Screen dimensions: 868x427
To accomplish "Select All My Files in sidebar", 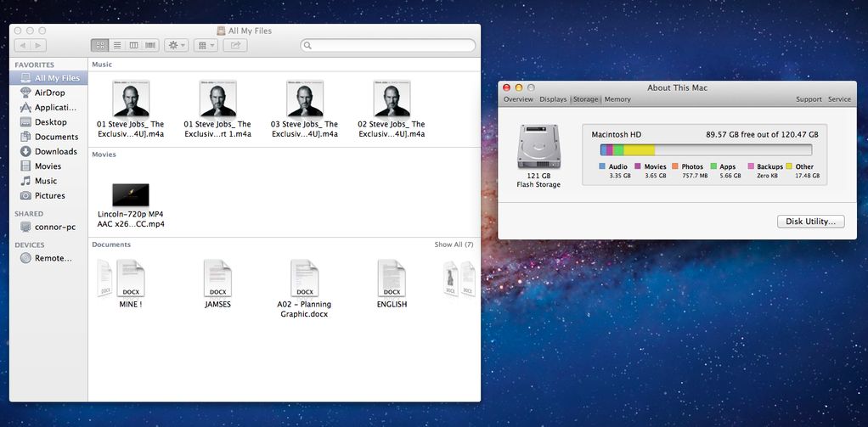I will coord(48,78).
